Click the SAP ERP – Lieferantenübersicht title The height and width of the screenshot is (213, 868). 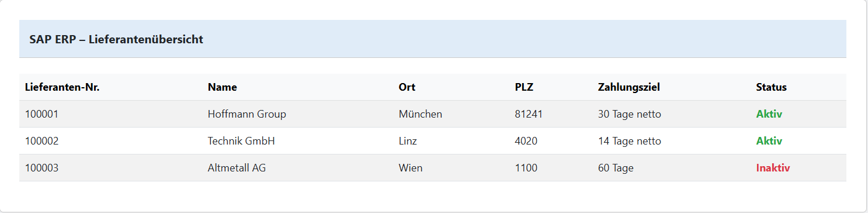click(116, 40)
